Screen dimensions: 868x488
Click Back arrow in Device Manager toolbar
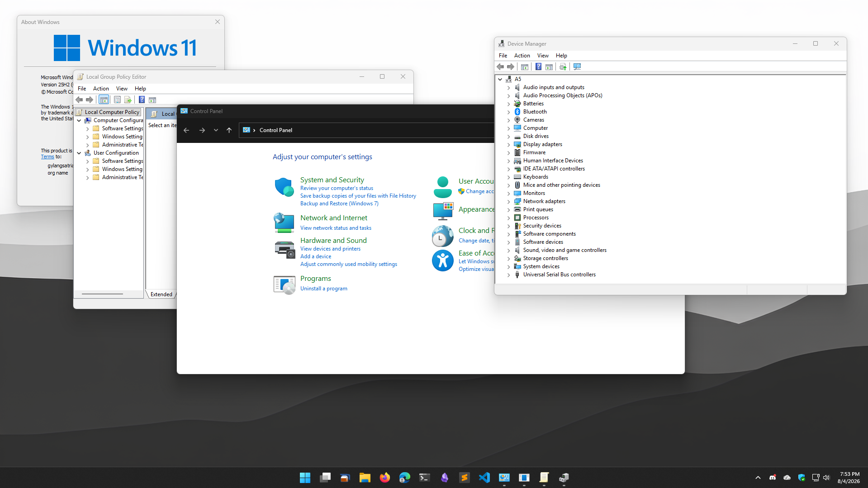pos(500,66)
